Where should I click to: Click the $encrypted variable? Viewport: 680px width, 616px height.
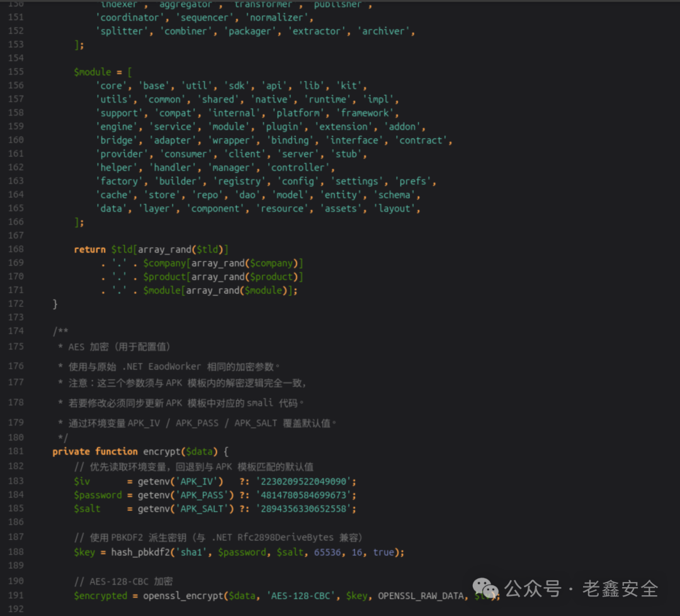click(x=101, y=596)
